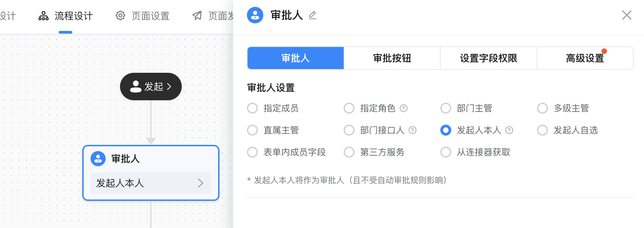This screenshot has height=228, width=644.
Task: Open the 设置字段权限 tab
Action: pos(489,58)
